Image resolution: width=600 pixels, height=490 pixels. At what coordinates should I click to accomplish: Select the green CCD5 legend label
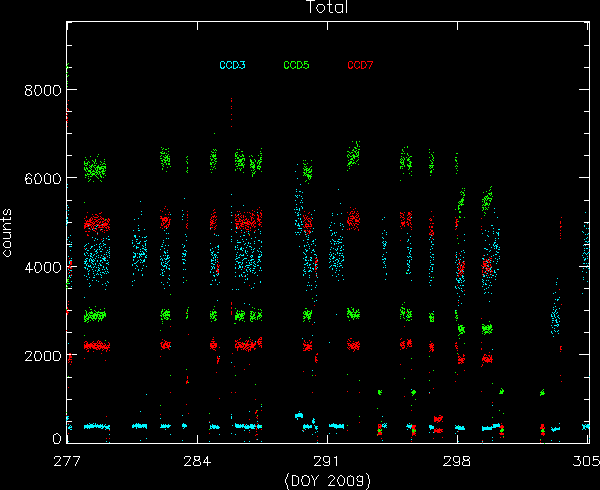pyautogui.click(x=296, y=65)
